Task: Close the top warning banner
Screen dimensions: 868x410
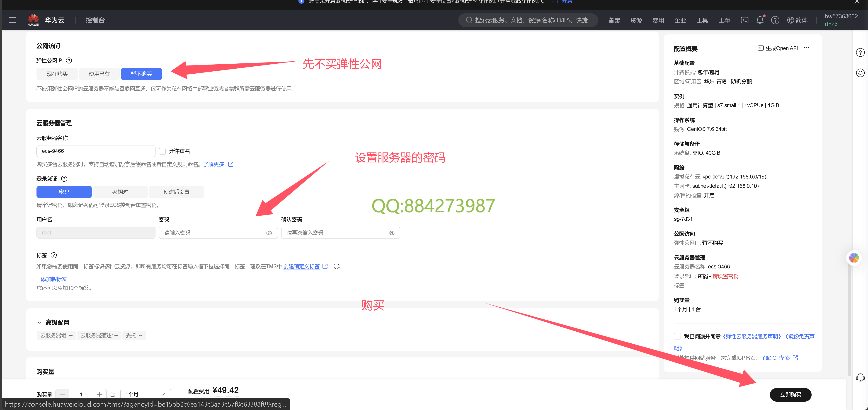Action: [x=856, y=2]
